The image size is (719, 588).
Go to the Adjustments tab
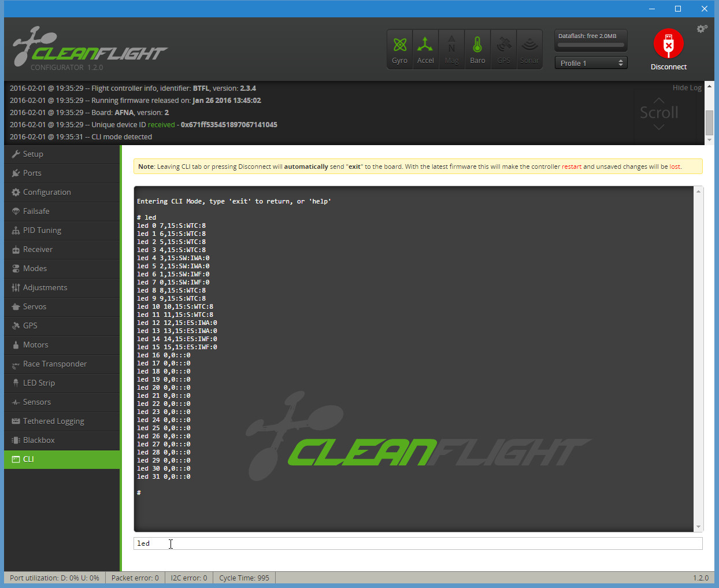point(62,288)
